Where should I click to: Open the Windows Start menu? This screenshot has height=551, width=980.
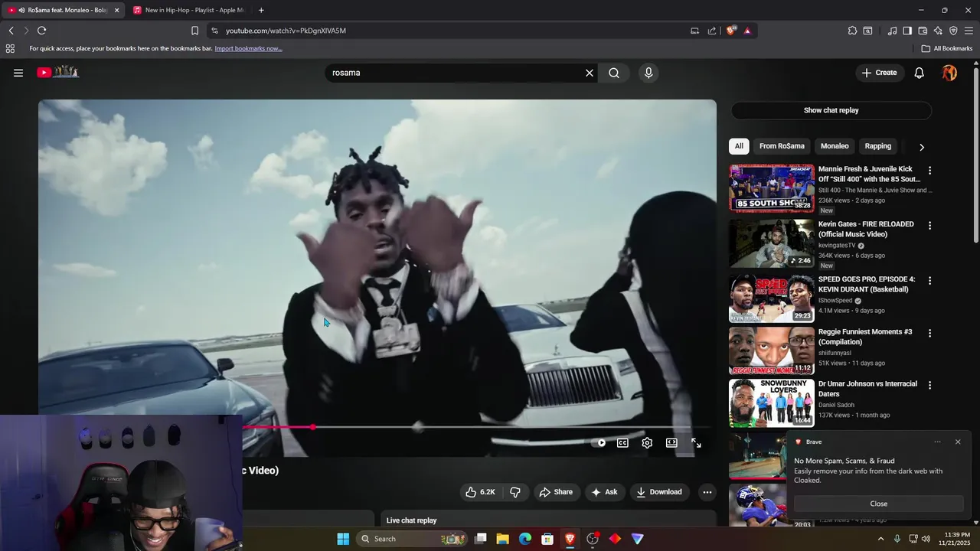[343, 539]
